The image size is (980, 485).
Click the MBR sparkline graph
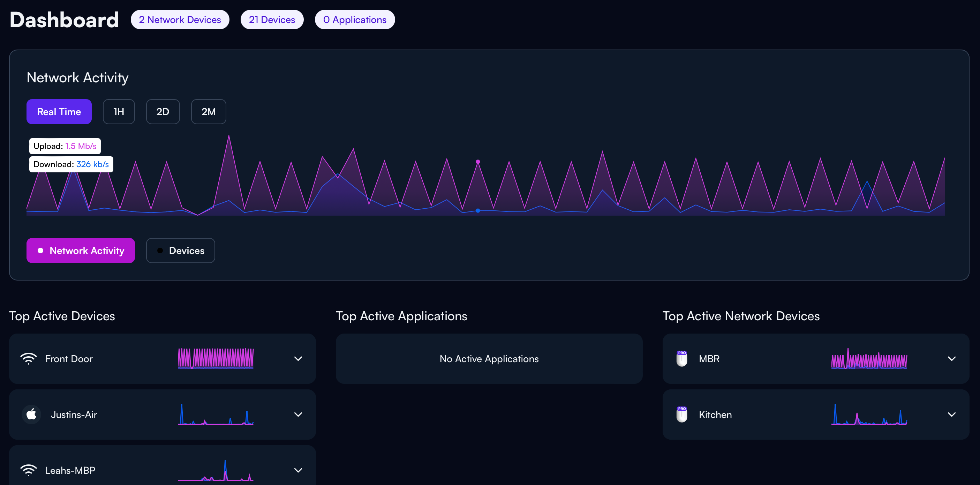(x=869, y=359)
